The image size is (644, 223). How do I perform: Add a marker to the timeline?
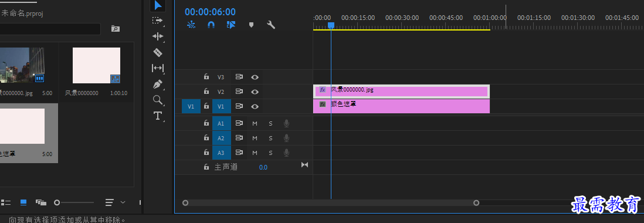(x=252, y=25)
